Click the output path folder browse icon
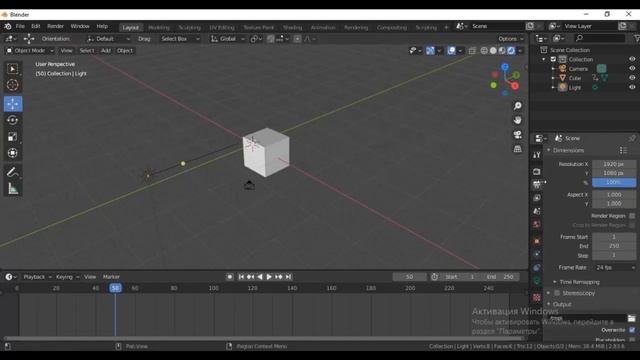Screen dimensions: 640x360 [x=632, y=318]
